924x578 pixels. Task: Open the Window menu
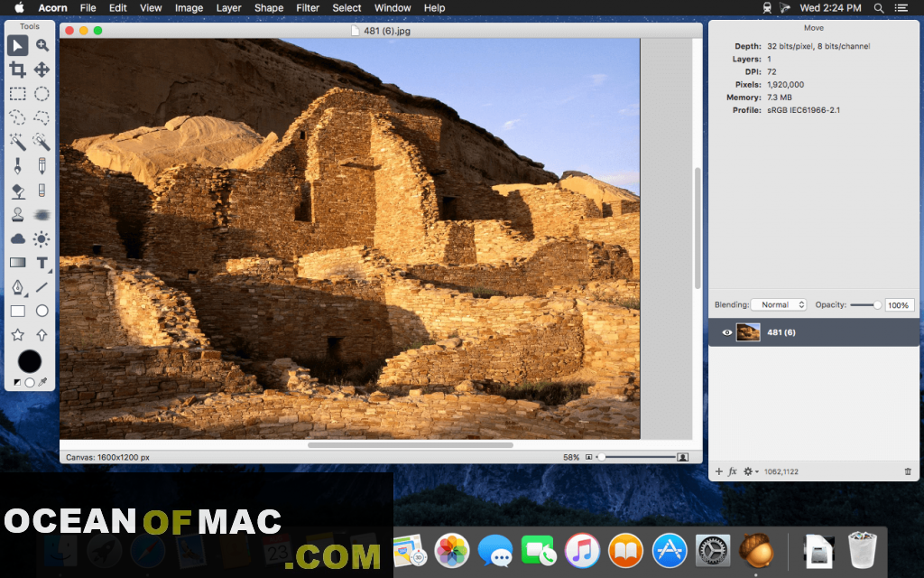393,7
